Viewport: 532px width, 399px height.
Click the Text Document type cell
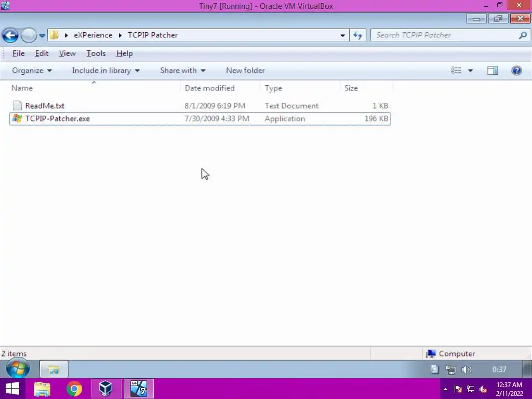point(291,106)
